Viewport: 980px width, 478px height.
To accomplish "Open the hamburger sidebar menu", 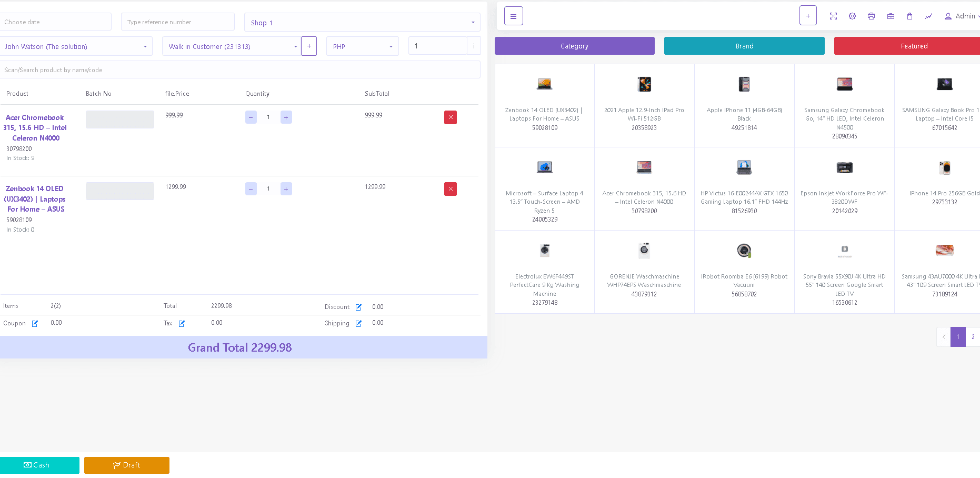I will click(513, 16).
